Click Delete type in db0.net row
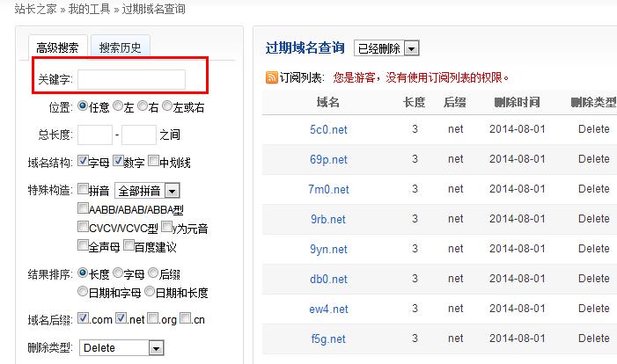The width and height of the screenshot is (617, 364). [594, 279]
